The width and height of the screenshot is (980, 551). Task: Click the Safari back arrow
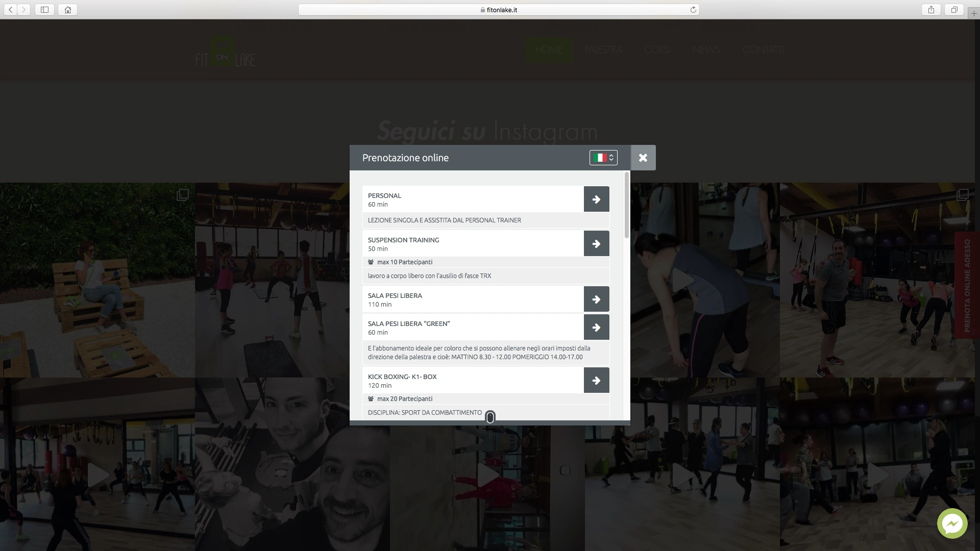[11, 10]
